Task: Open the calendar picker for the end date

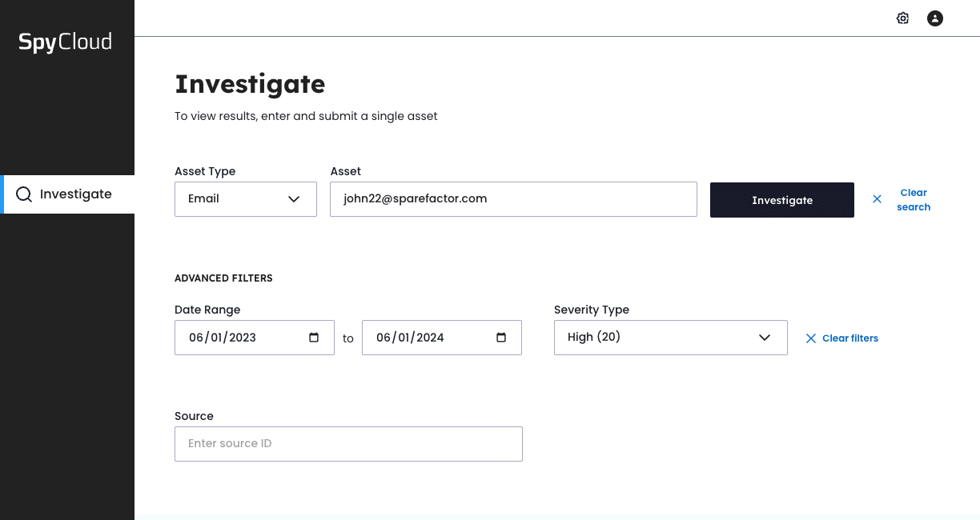Action: [502, 338]
